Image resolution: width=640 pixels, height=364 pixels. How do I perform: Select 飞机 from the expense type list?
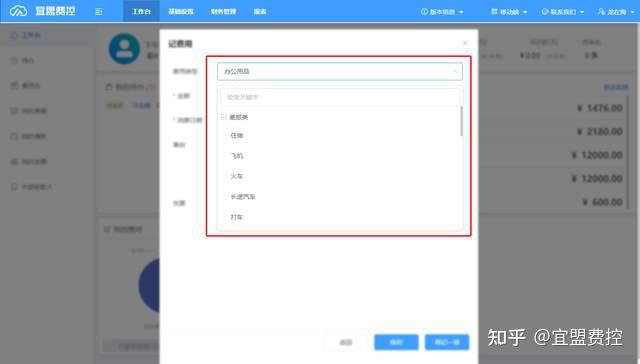point(237,156)
